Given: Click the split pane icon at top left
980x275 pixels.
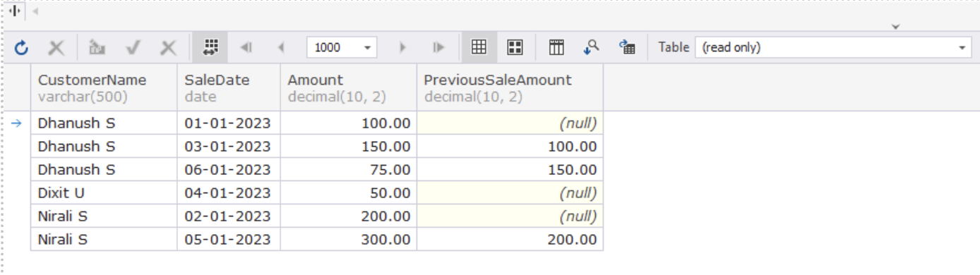Looking at the screenshot, I should [x=15, y=12].
